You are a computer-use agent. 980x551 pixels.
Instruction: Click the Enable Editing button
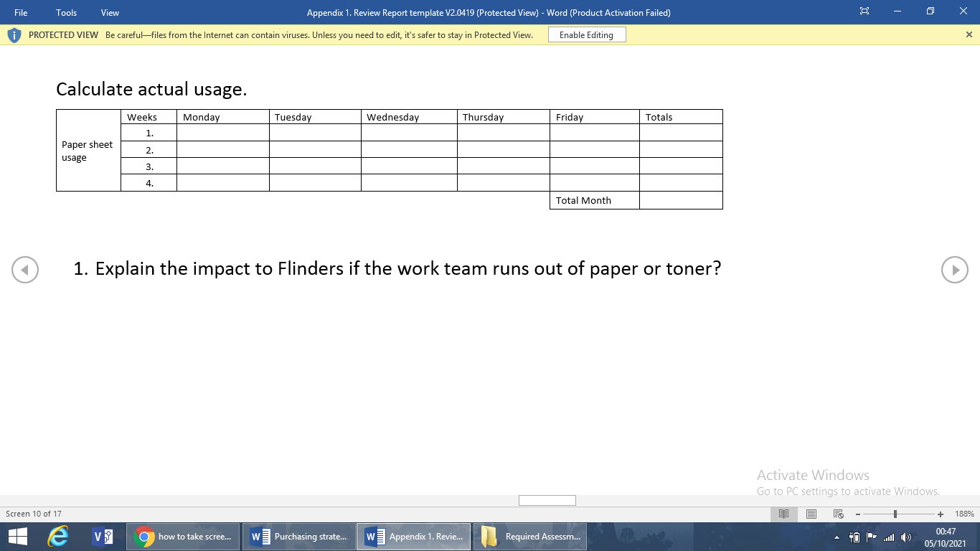[587, 34]
